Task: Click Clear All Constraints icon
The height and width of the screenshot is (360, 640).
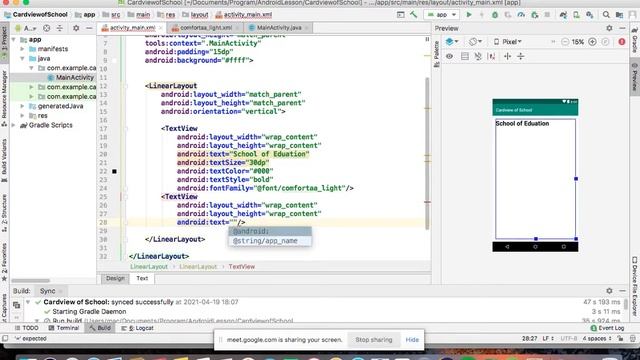Action: (x=478, y=56)
